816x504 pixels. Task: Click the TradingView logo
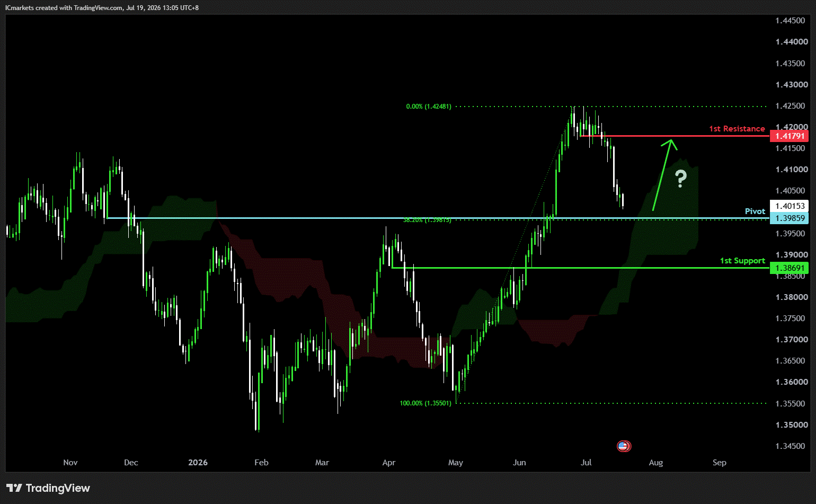coord(48,488)
